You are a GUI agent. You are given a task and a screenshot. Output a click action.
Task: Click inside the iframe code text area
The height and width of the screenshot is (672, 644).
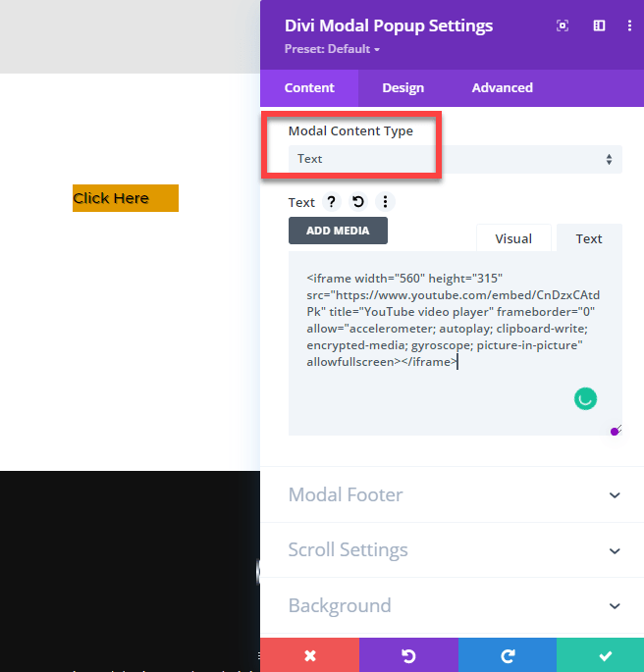coord(455,343)
